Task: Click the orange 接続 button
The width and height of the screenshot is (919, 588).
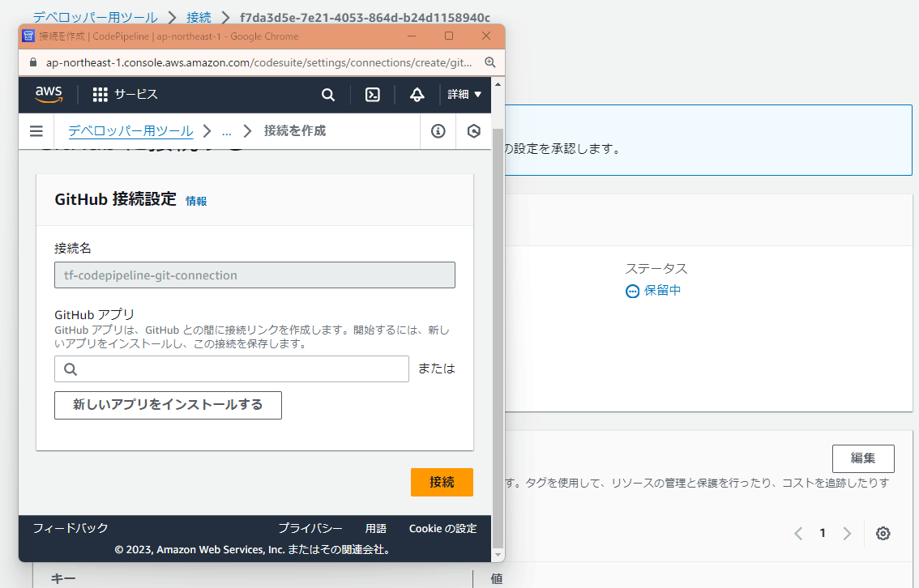Action: click(442, 482)
